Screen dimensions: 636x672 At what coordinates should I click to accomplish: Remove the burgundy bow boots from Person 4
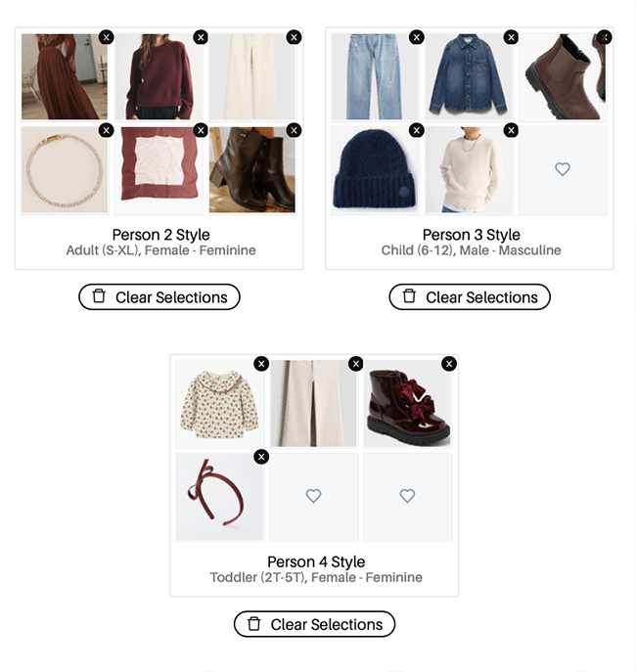point(449,364)
